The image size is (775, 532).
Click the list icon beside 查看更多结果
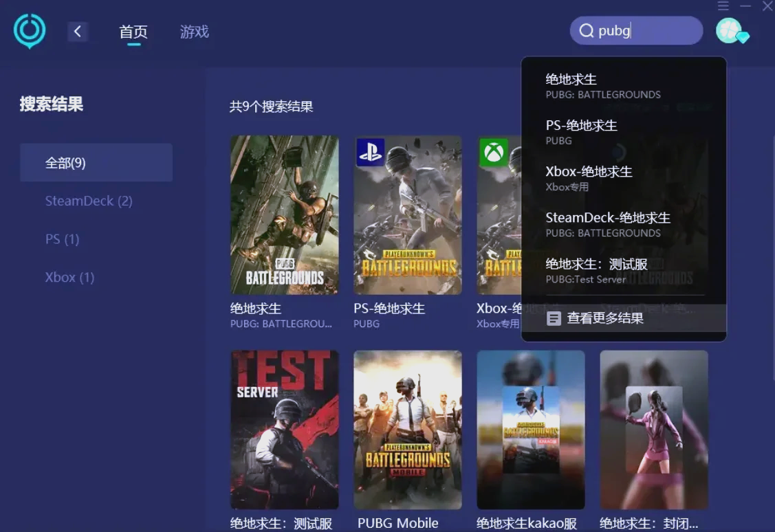point(554,318)
